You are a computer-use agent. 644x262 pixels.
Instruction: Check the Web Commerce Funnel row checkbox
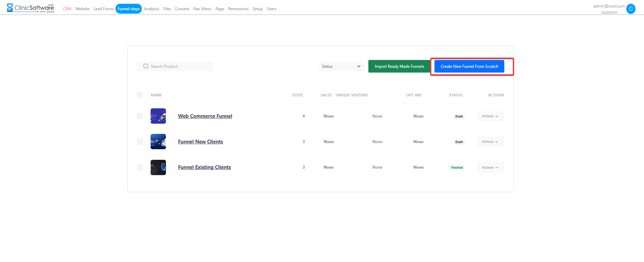140,116
